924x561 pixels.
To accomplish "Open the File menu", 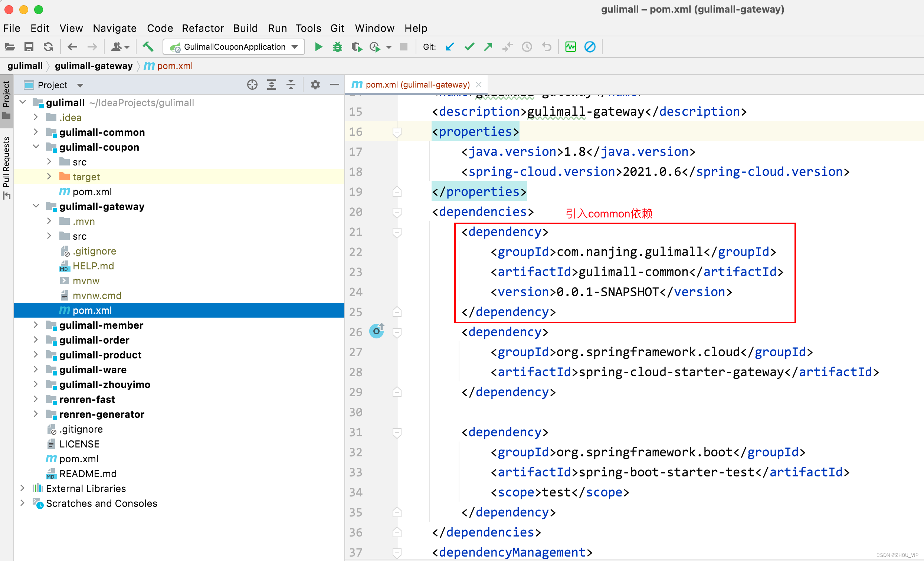I will pyautogui.click(x=12, y=28).
